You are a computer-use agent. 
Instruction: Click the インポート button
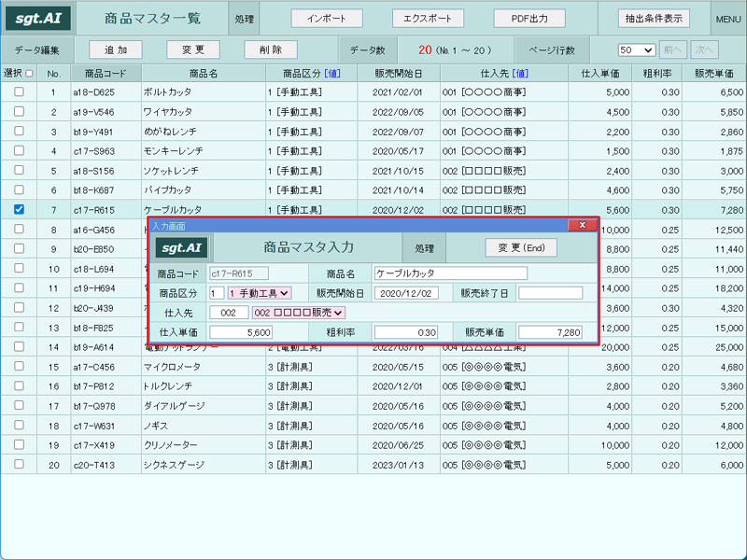[x=327, y=19]
